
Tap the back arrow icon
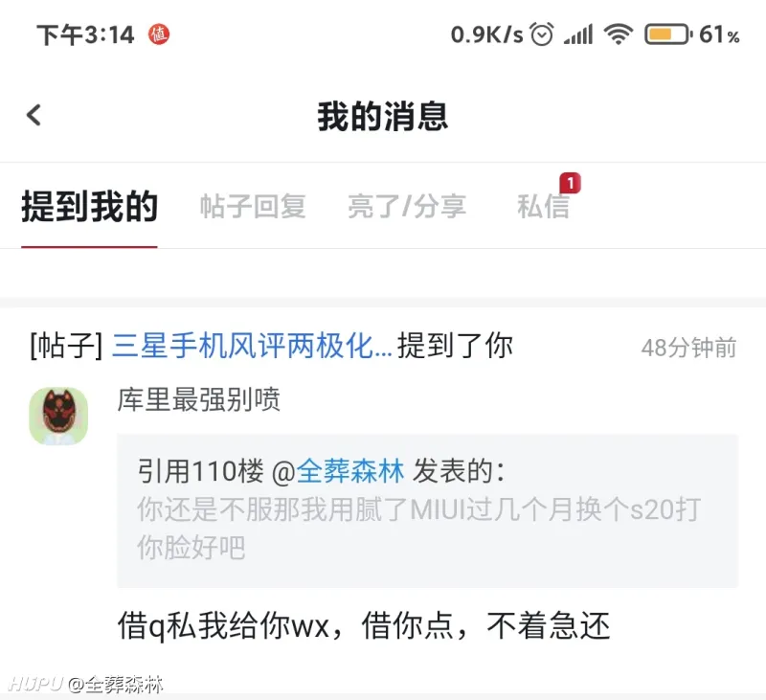pyautogui.click(x=34, y=115)
